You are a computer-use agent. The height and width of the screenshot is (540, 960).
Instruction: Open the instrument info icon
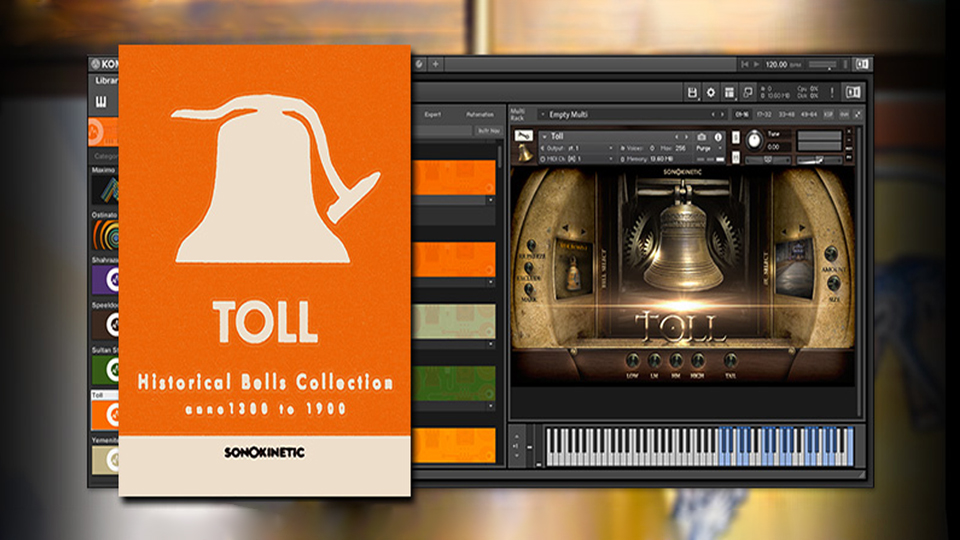point(719,136)
